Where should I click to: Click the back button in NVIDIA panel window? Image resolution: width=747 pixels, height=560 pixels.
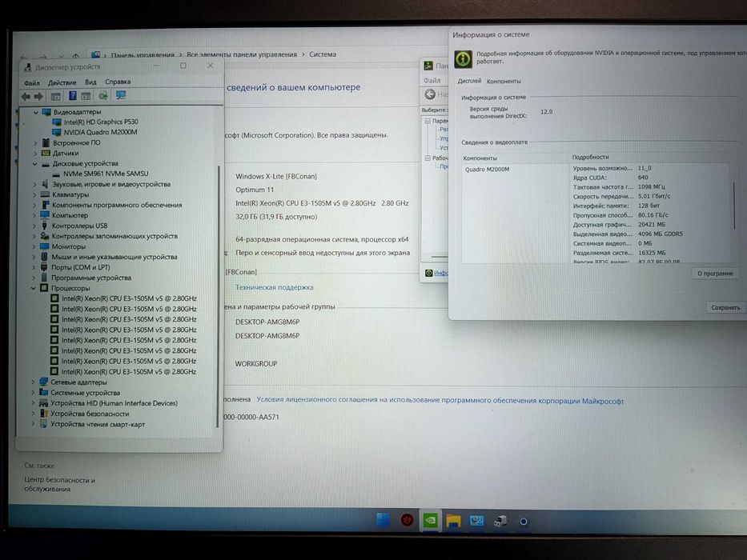point(430,94)
